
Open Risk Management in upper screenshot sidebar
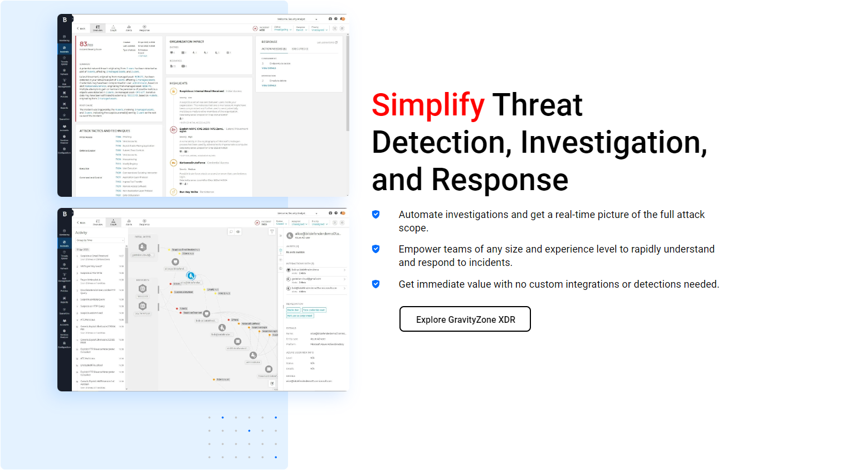click(65, 84)
